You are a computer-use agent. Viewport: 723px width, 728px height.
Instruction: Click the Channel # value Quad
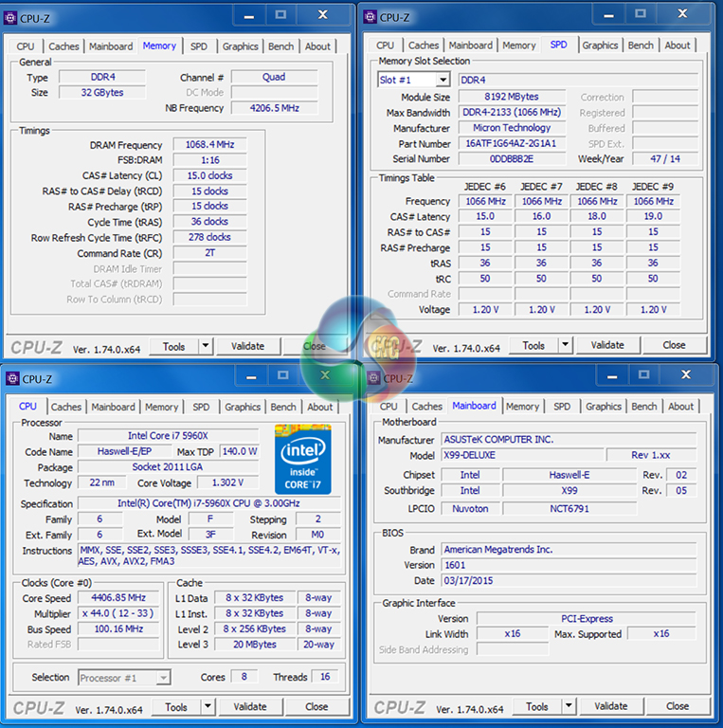(274, 77)
